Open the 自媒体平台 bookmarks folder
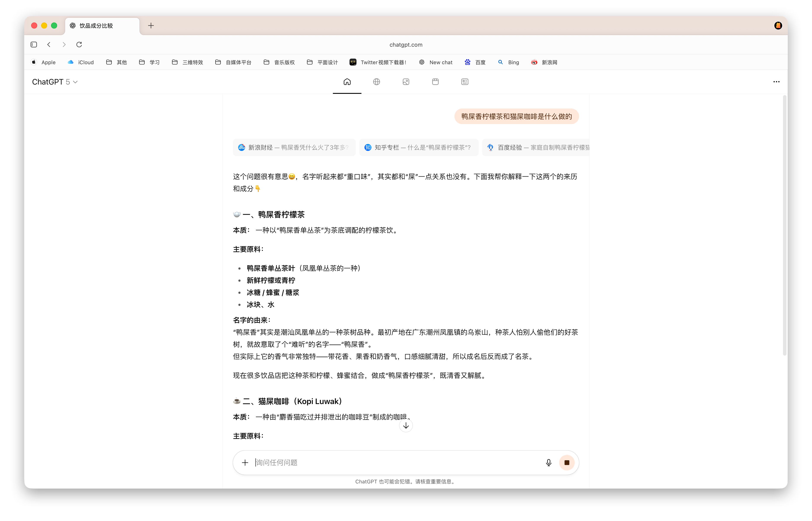Screen dimensions: 812x521 (x=233, y=62)
